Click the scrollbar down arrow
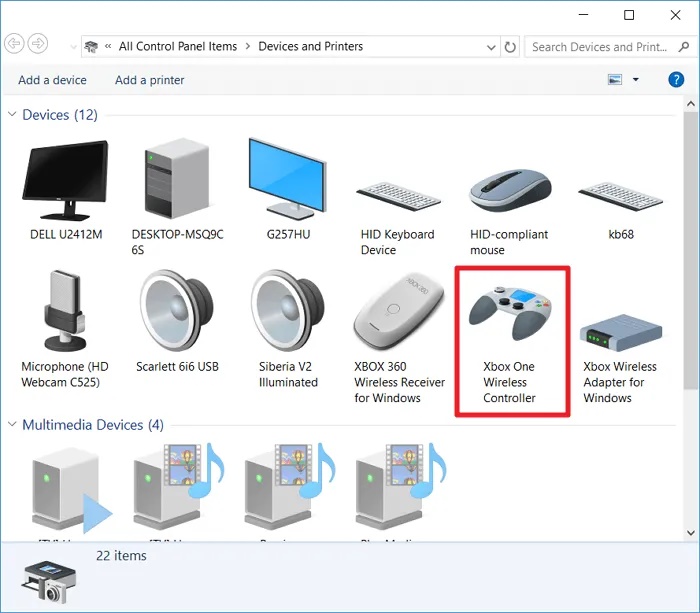700x613 pixels. [x=691, y=533]
